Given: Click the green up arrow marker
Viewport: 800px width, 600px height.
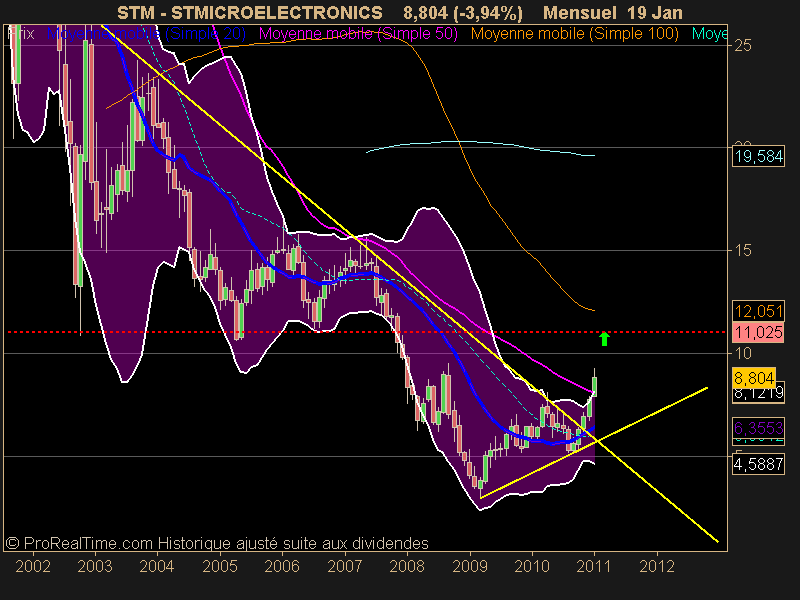Looking at the screenshot, I should 604,338.
